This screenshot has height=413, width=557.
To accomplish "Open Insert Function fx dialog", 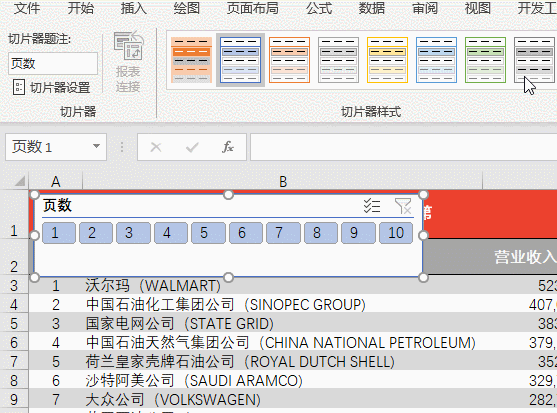I will tap(228, 147).
